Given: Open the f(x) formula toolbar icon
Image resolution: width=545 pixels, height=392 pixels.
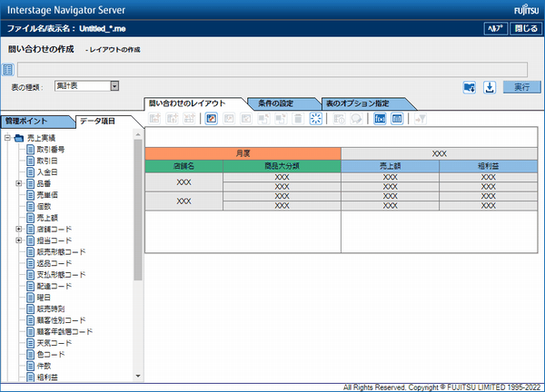Looking at the screenshot, I should tap(380, 119).
